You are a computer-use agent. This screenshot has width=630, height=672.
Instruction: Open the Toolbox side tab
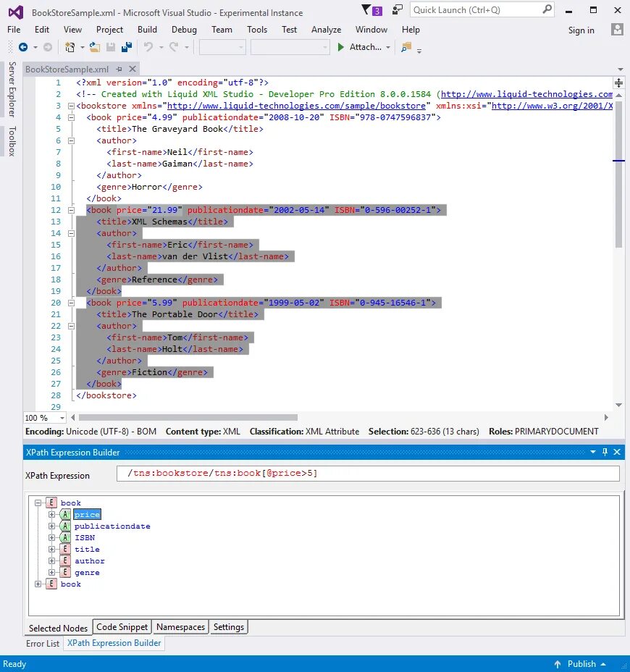[12, 141]
